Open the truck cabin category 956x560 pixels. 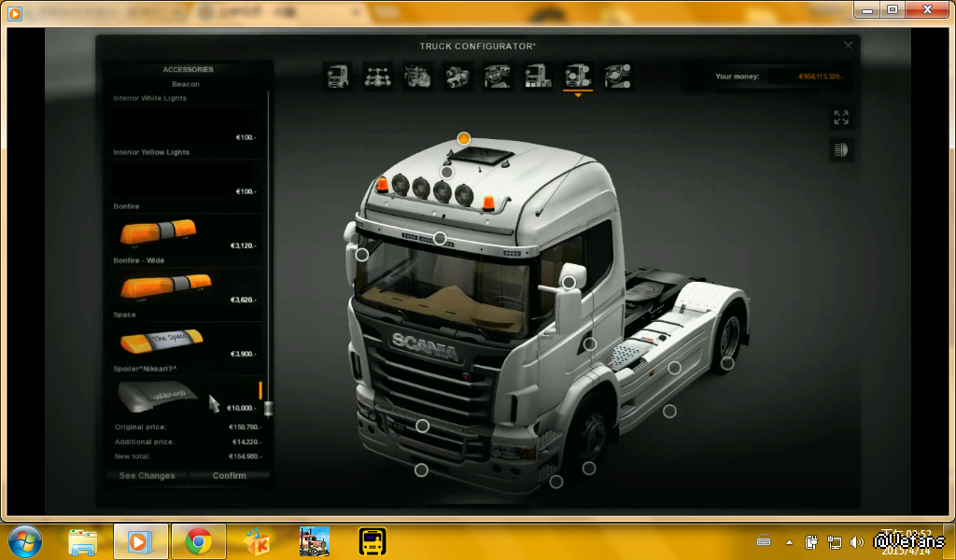(338, 77)
